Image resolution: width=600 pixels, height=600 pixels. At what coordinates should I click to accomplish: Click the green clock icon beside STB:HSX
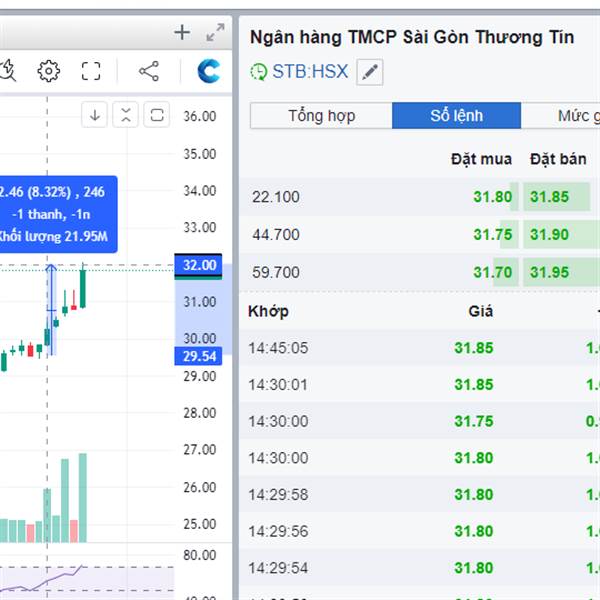(259, 72)
